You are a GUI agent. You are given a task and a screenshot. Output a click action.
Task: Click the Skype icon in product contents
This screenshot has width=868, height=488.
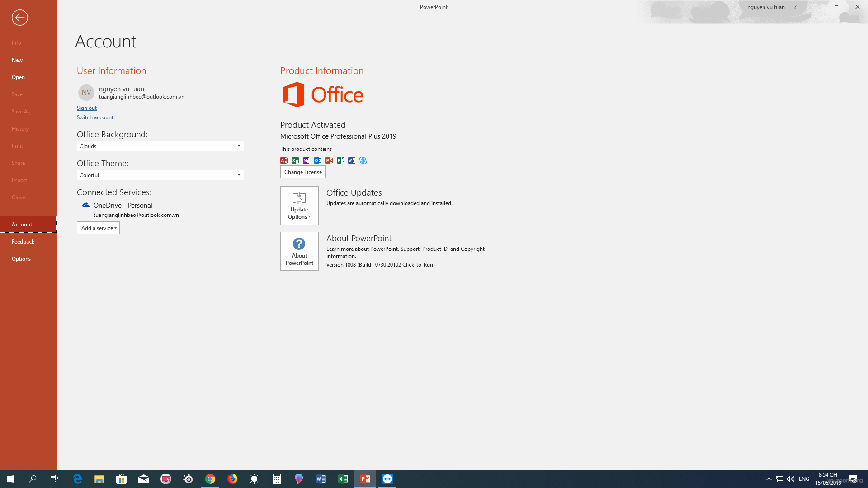click(x=363, y=160)
